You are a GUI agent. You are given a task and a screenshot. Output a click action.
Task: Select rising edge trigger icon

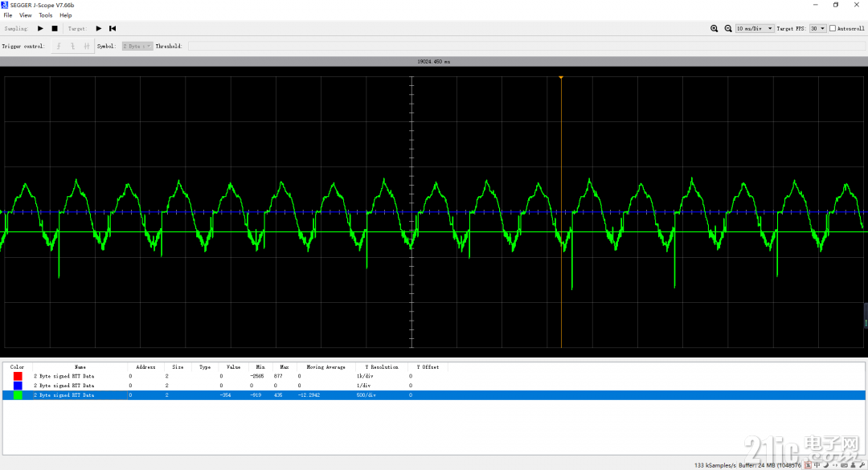(59, 46)
